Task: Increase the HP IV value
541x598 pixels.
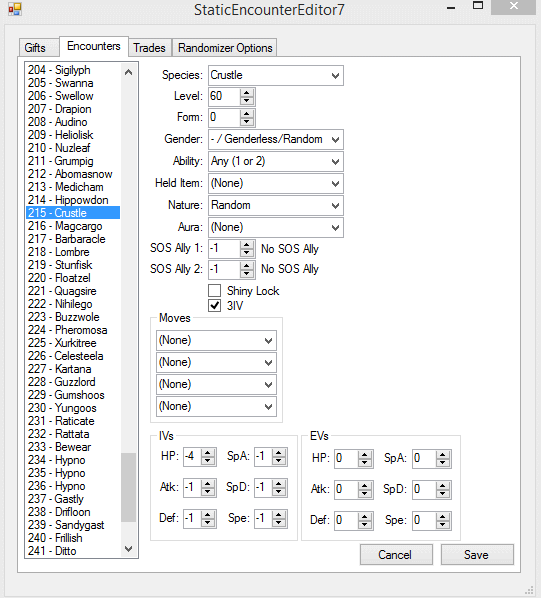Action: (208, 453)
